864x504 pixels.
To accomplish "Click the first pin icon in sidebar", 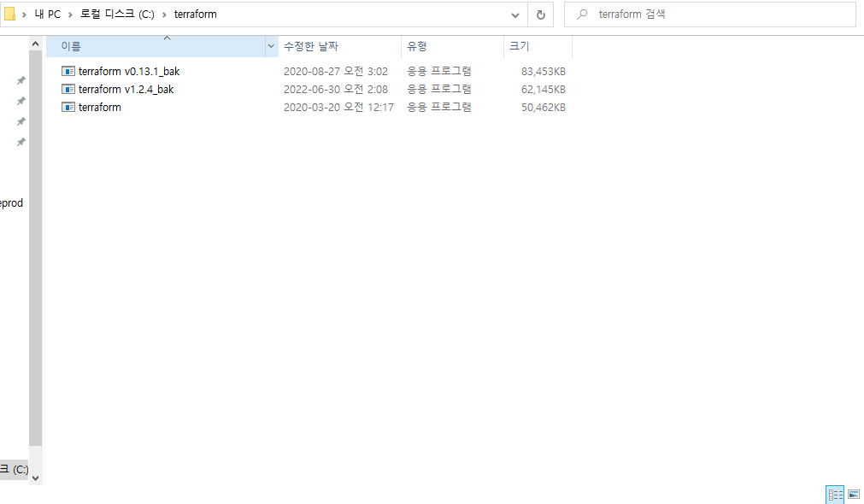I will (x=21, y=80).
